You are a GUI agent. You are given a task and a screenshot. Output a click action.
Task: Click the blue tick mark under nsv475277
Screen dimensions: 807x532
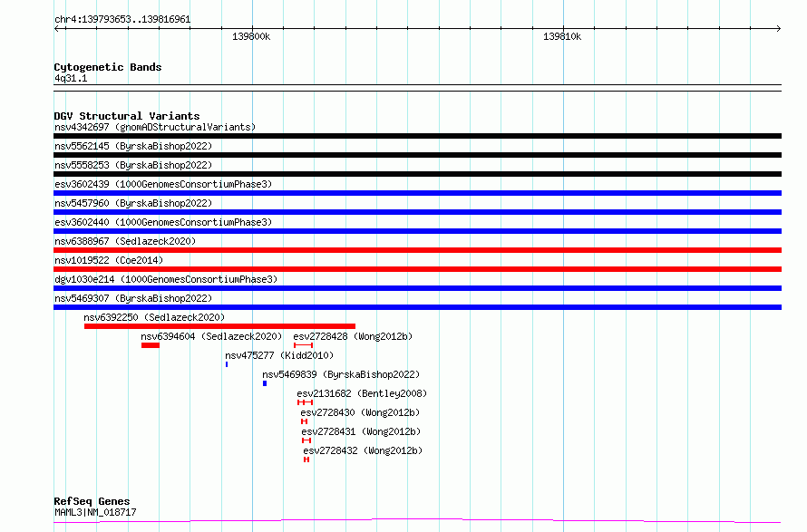[227, 364]
